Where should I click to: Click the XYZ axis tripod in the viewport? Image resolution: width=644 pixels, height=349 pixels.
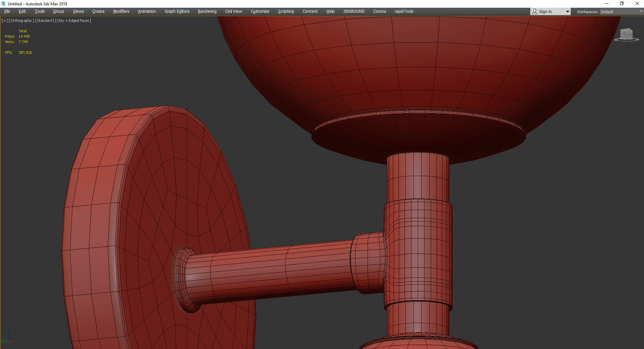(8, 337)
